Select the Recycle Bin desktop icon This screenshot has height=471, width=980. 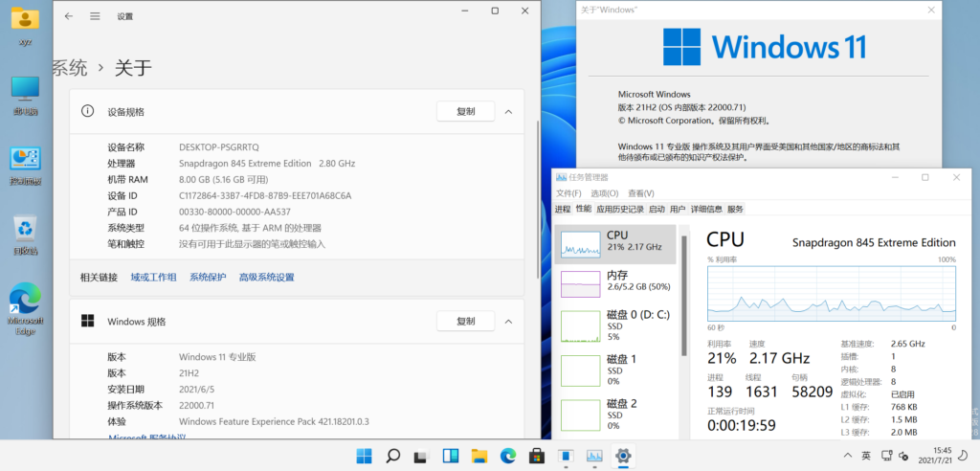pyautogui.click(x=25, y=235)
